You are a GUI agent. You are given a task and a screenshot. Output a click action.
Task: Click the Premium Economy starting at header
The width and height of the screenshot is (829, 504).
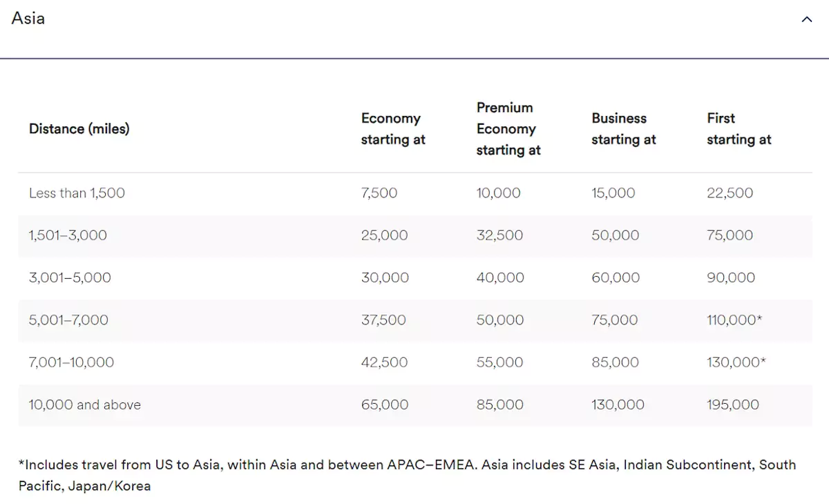coord(508,129)
